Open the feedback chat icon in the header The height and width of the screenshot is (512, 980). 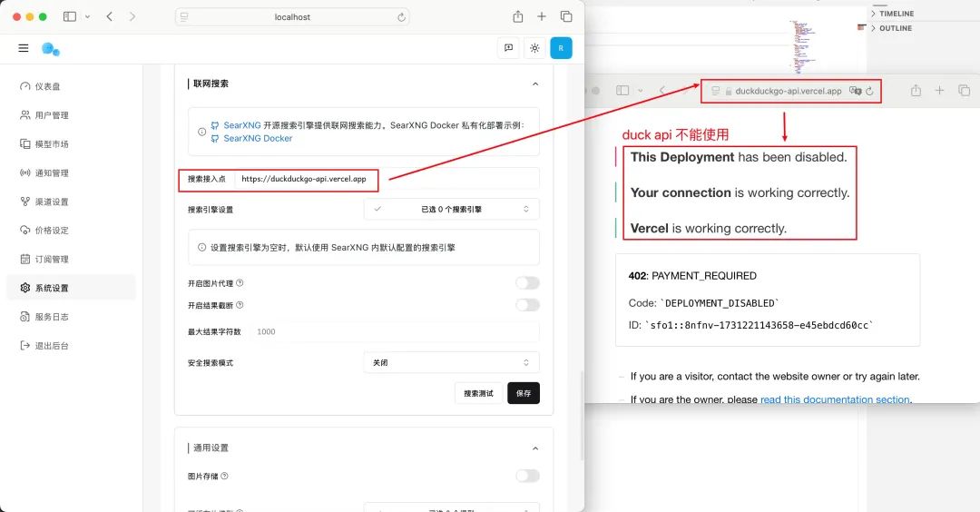click(509, 48)
